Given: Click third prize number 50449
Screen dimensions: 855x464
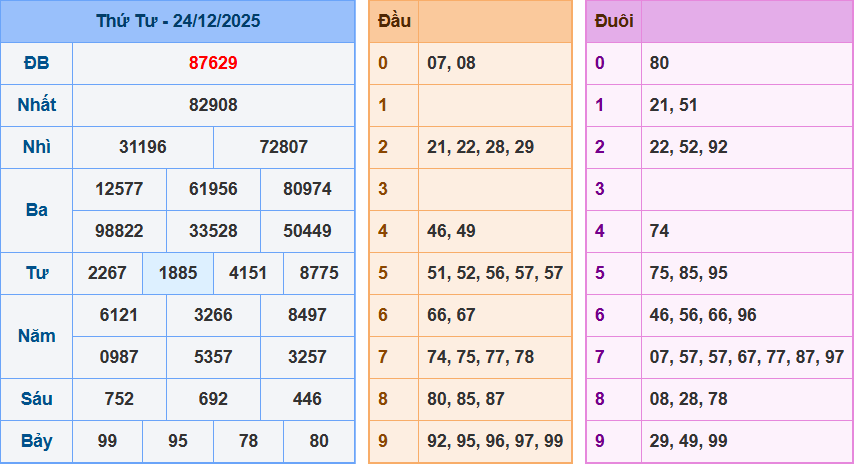Looking at the screenshot, I should pyautogui.click(x=307, y=231).
